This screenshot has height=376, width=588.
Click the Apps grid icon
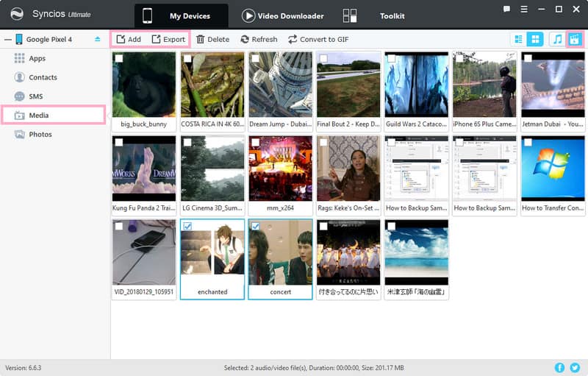[20, 58]
